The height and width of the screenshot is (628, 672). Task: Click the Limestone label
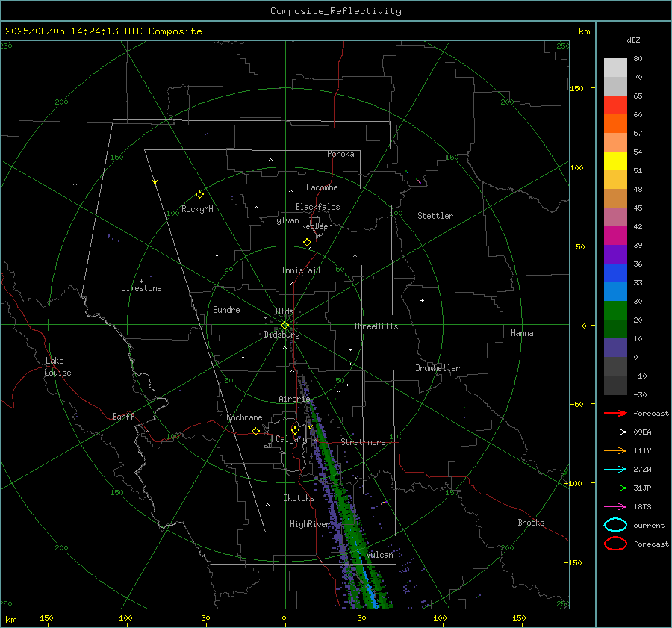(x=141, y=288)
